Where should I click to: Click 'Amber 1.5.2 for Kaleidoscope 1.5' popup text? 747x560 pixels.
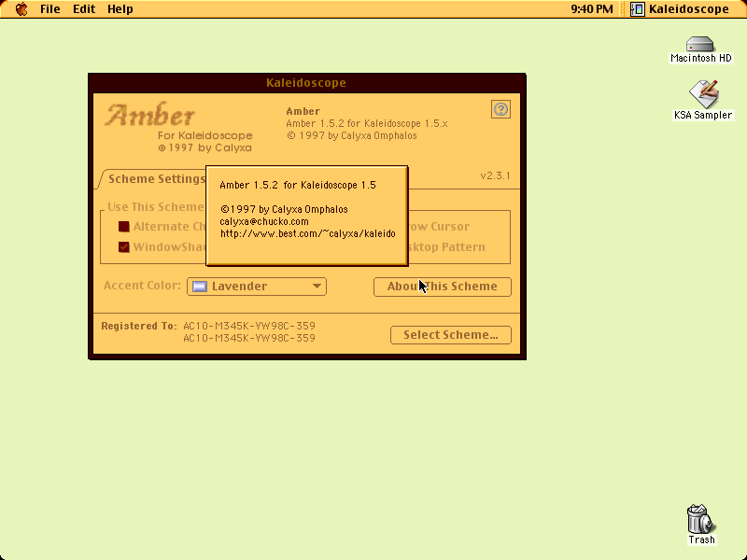(x=298, y=185)
